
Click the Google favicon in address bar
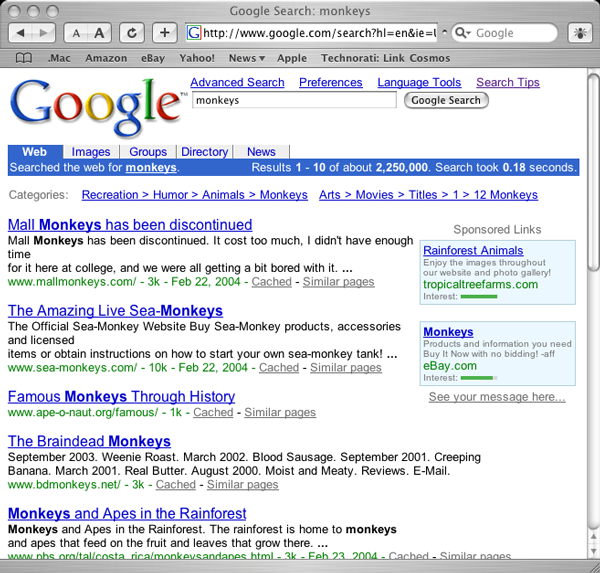(194, 33)
